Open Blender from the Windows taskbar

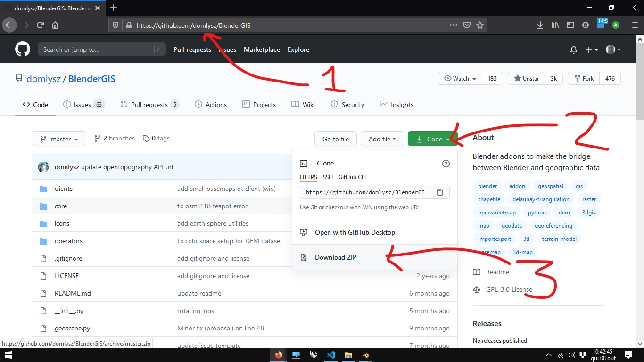point(365,355)
